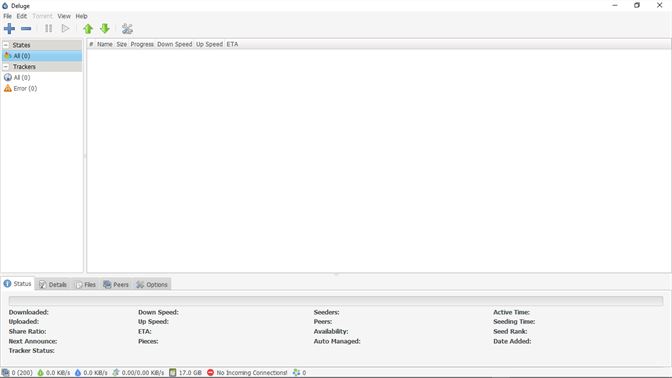Click the protocol traffic 0.00/0.00 KiB/s indicator
Image resolution: width=672 pixels, height=378 pixels.
coord(138,373)
